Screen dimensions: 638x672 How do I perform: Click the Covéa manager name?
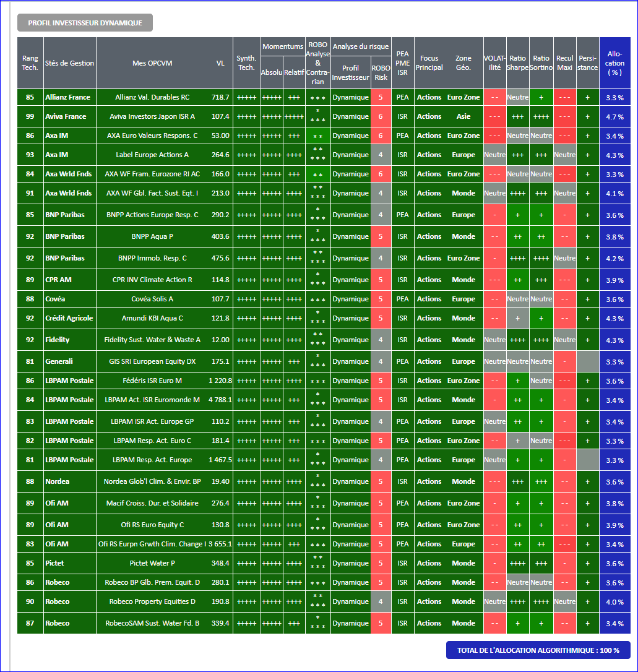[55, 299]
